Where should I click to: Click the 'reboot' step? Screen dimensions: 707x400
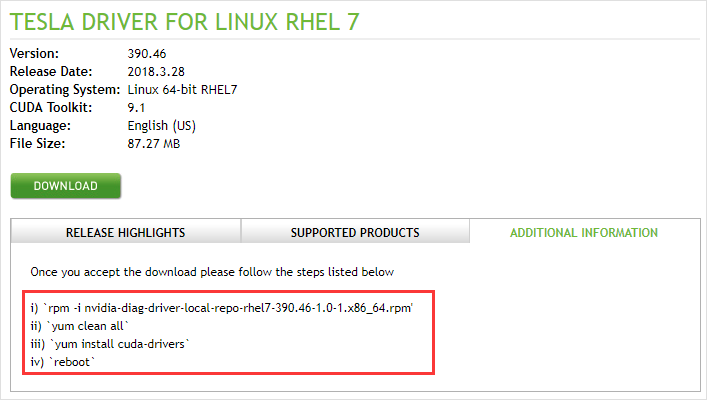(63, 362)
